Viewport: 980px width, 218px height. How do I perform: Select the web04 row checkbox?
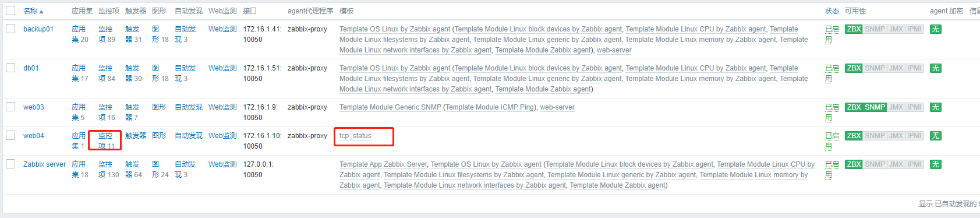10,135
